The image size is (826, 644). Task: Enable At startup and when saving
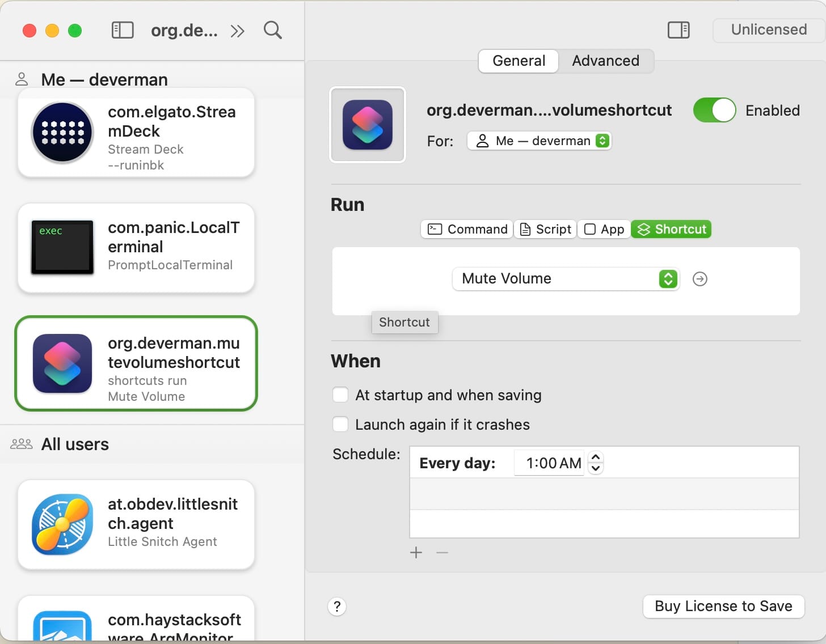point(340,395)
